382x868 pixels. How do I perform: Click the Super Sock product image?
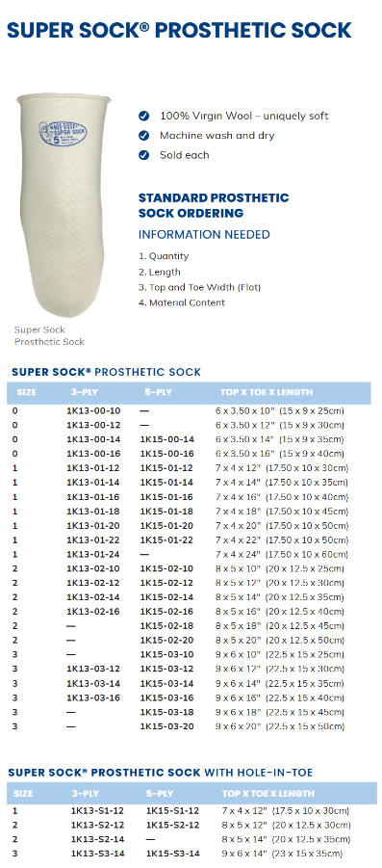pyautogui.click(x=64, y=206)
